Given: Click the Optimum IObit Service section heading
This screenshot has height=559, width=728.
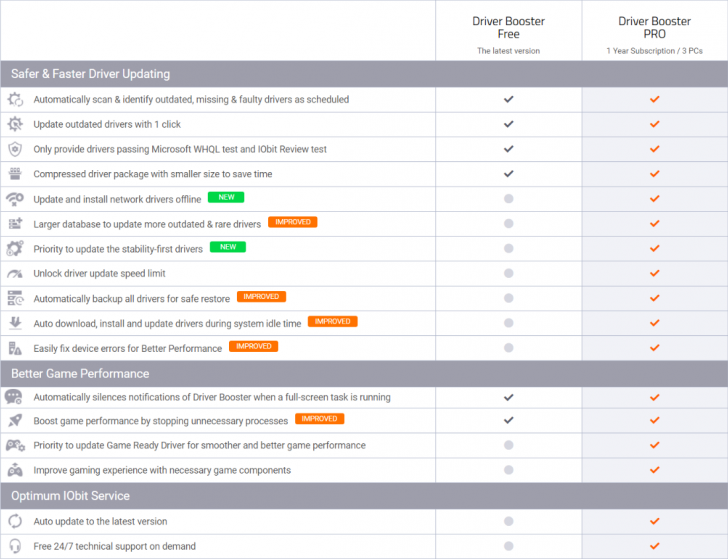Looking at the screenshot, I should [x=71, y=496].
